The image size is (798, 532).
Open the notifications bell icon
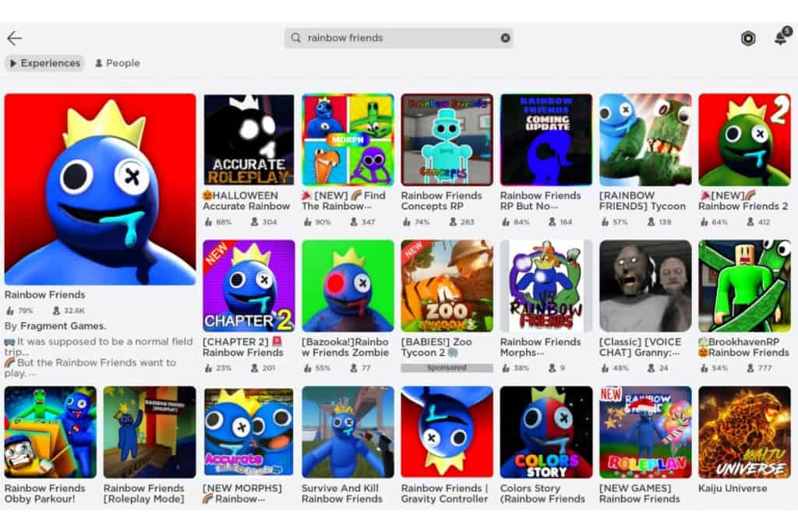point(780,38)
